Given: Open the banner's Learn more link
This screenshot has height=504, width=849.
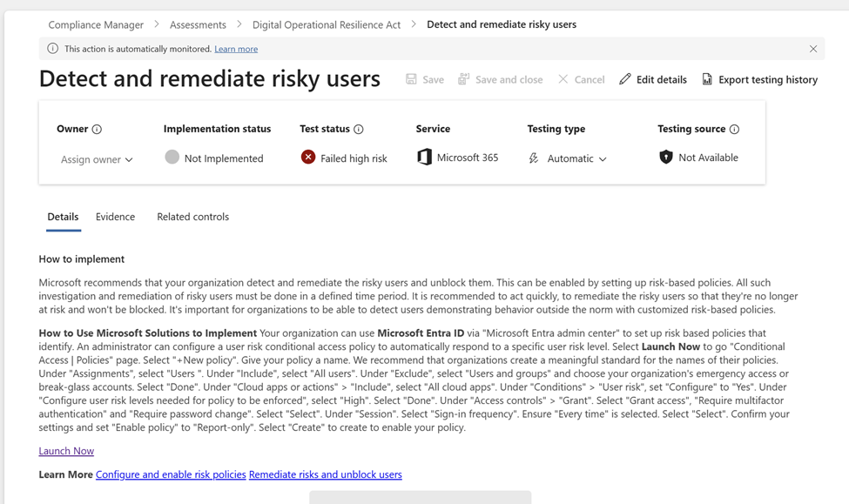Looking at the screenshot, I should click(x=236, y=49).
